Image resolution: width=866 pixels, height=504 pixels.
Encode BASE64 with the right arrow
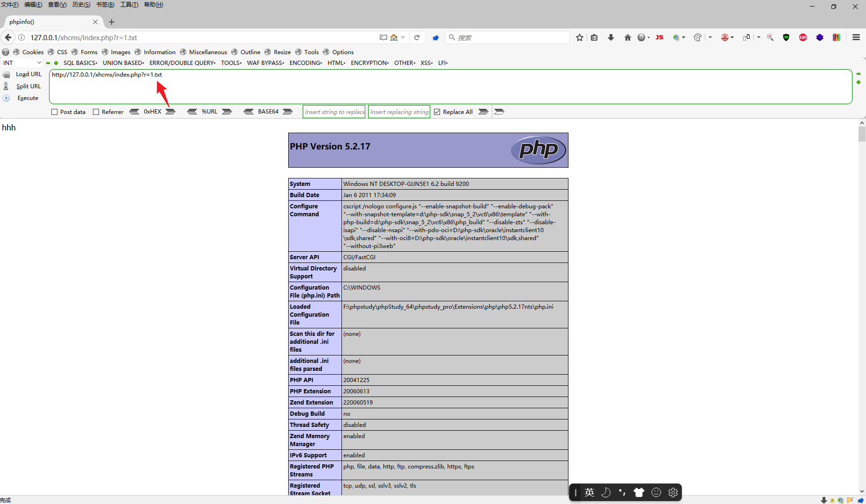click(x=288, y=112)
